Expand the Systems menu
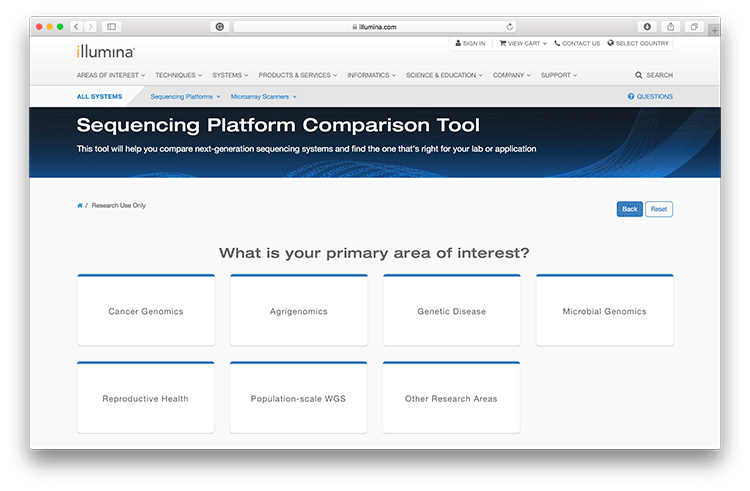Screen dimensions: 750x491 coord(230,75)
